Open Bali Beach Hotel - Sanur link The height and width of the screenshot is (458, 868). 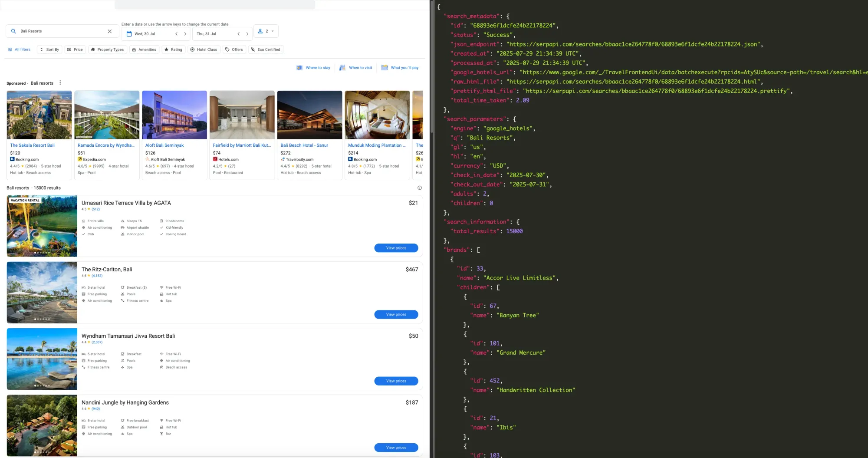(304, 145)
